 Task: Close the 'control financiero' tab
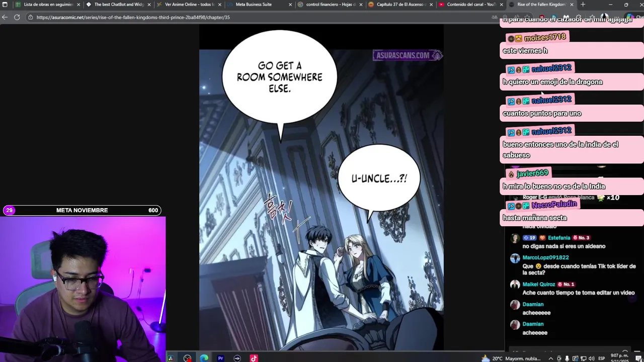coord(361,5)
